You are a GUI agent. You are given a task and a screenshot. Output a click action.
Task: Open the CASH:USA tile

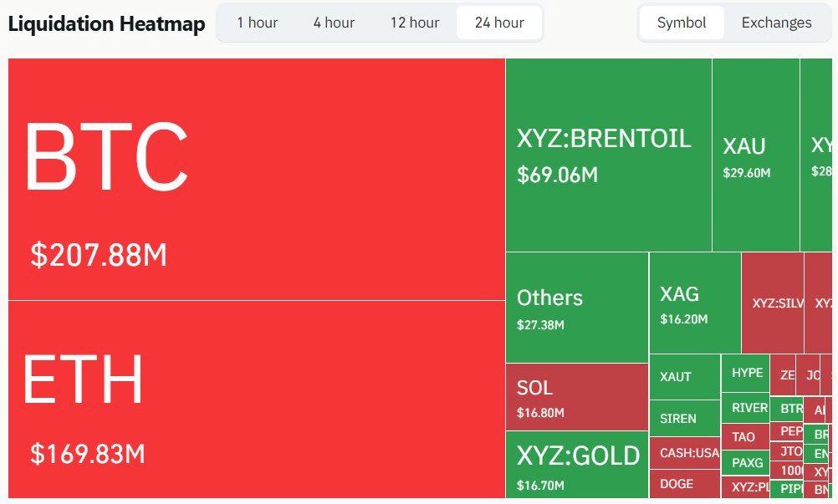pyautogui.click(x=684, y=451)
